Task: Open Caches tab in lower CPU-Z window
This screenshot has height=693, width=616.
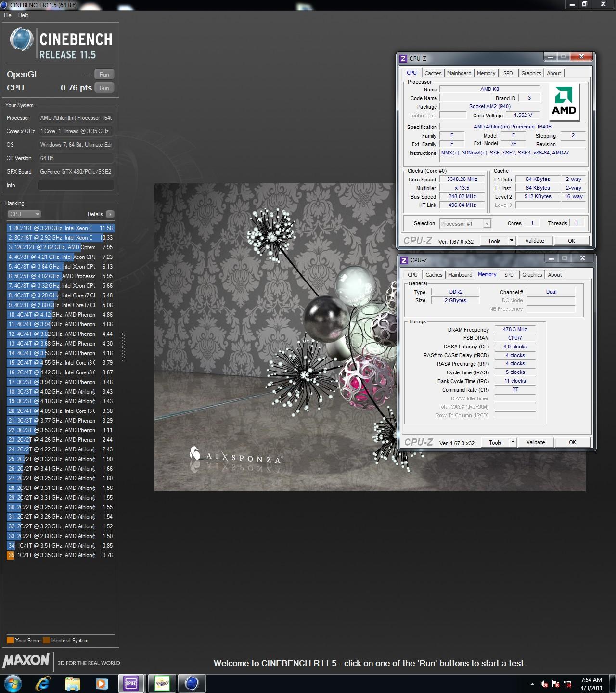Action: point(434,275)
